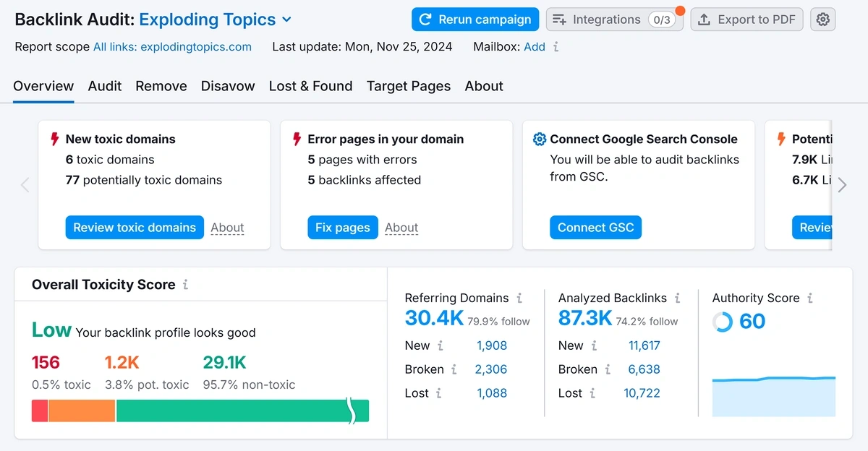This screenshot has width=868, height=451.
Task: Click the Mailbox Add link
Action: 535,47
